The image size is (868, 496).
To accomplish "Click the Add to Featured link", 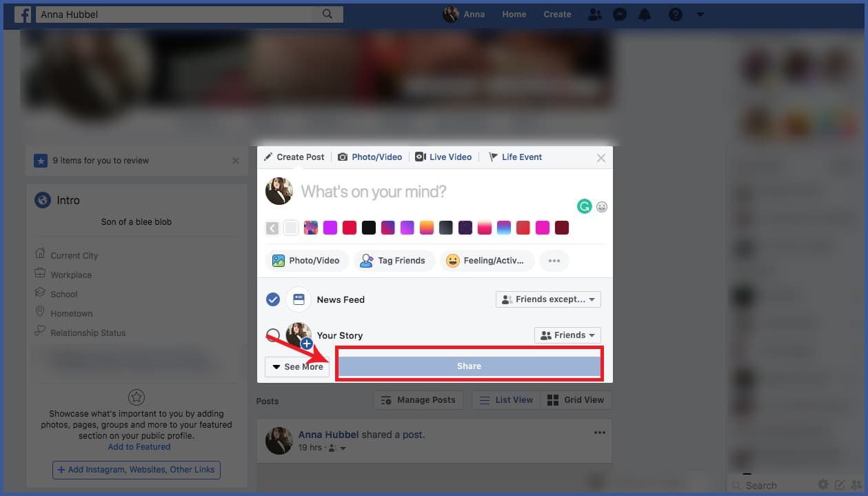I will point(139,447).
